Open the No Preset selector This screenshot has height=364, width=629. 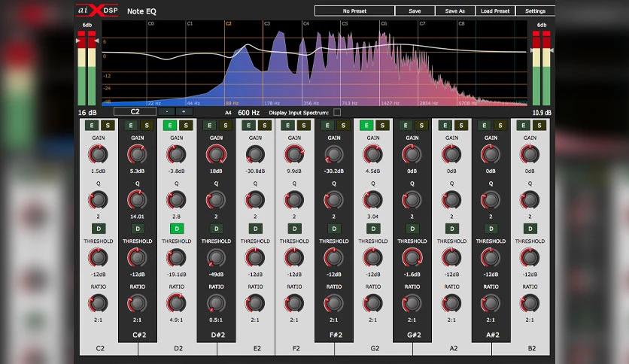(354, 11)
